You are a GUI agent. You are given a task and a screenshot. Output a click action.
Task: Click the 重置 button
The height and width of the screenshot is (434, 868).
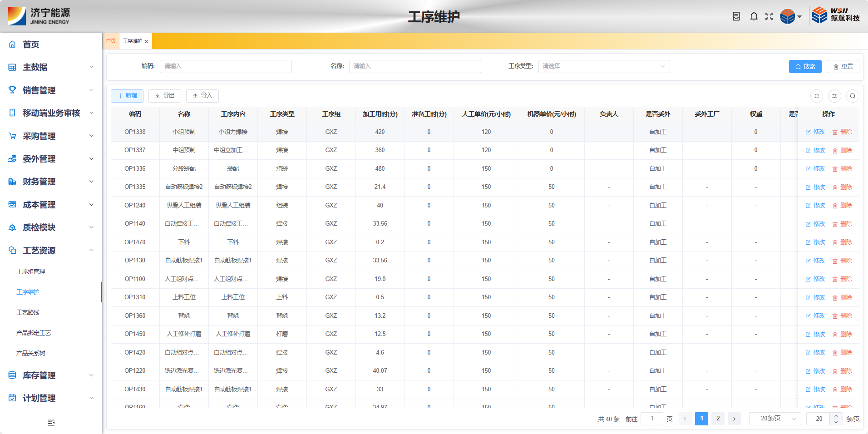[843, 66]
